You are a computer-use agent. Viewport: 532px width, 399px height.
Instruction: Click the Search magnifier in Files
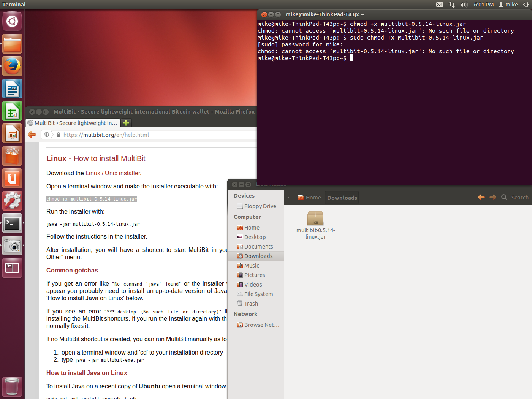[504, 197]
